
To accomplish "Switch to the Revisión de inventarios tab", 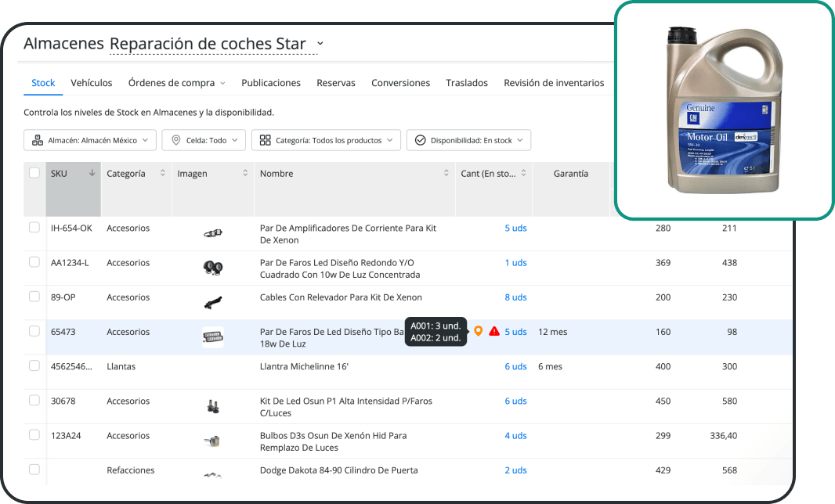I will coord(554,82).
